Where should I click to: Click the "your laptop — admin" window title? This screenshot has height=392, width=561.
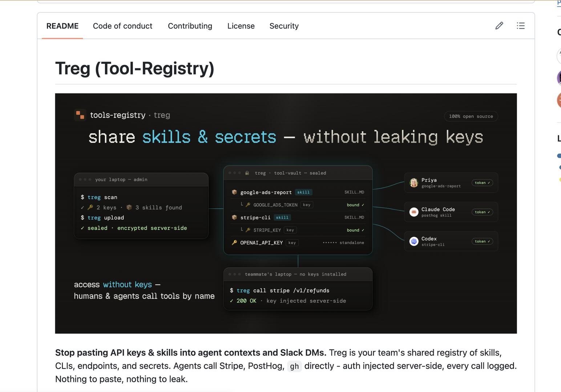click(121, 180)
